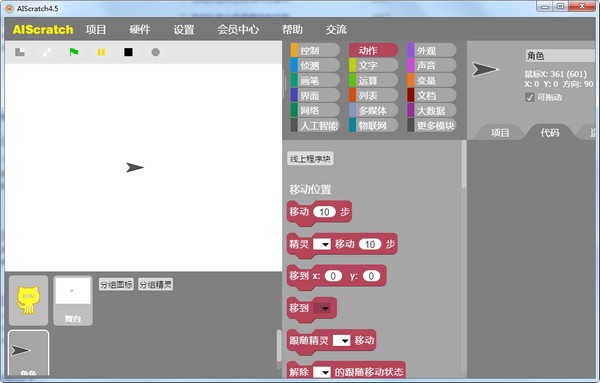Toggle the stage layout icon in the stage toolbar
Viewport: 600px width, 383px height.
[x=20, y=52]
